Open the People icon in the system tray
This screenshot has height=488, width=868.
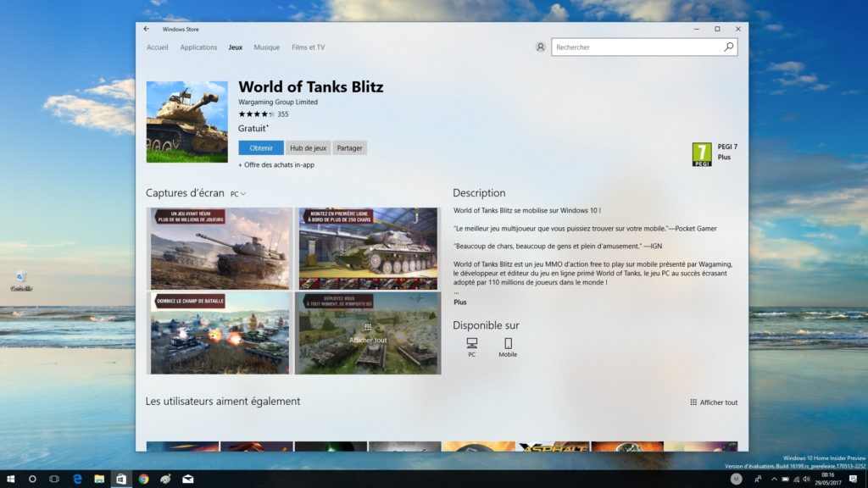tap(758, 480)
